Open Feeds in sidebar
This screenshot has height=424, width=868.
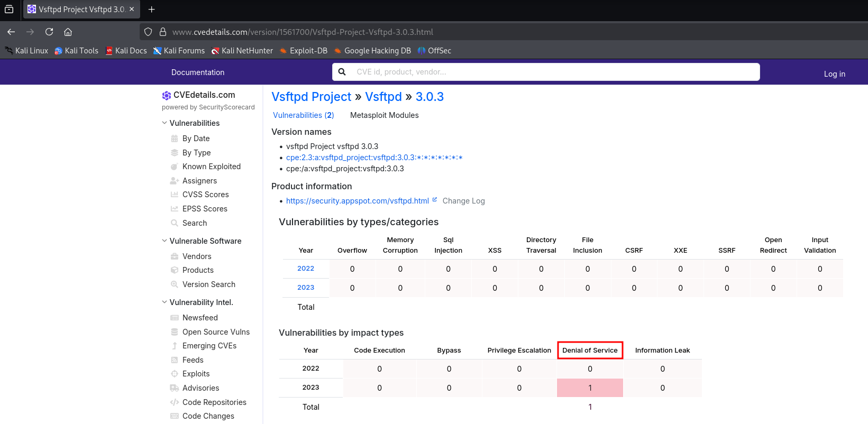tap(193, 360)
